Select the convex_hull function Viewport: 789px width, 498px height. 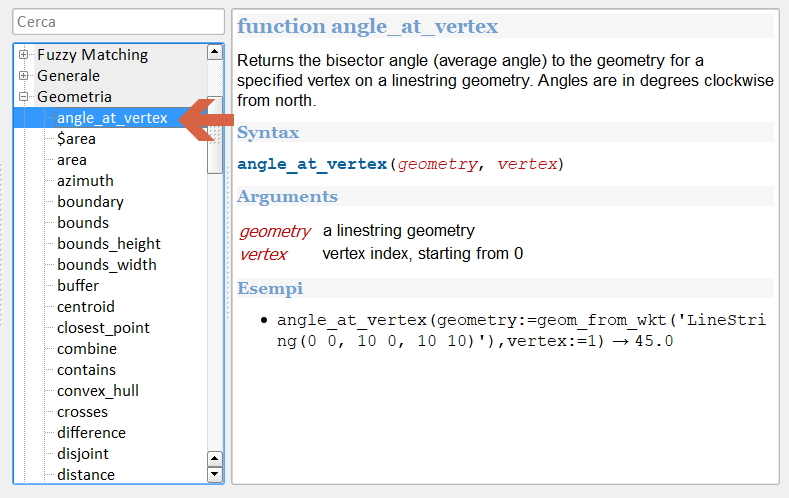[x=97, y=391]
